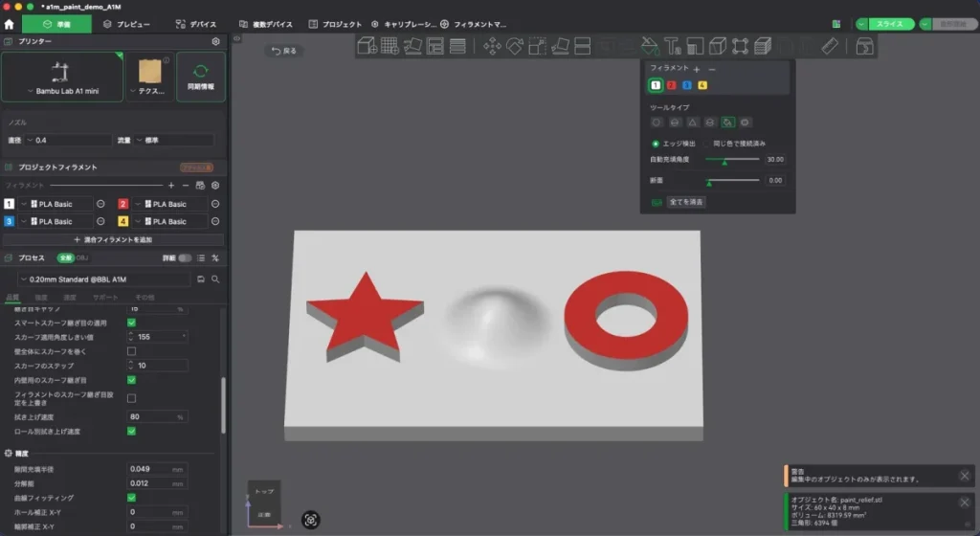Click the Split to layers stack icon
This screenshot has width=980, height=536.
coord(457,46)
